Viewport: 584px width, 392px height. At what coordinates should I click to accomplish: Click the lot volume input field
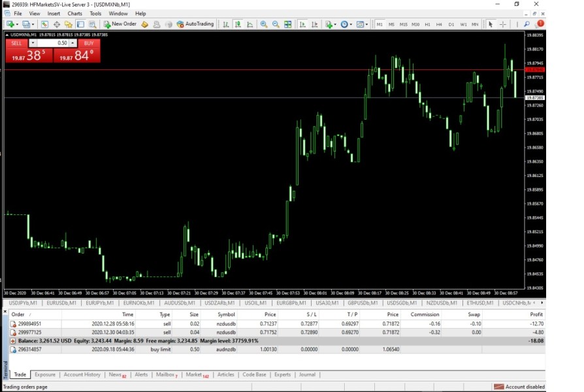(x=54, y=43)
